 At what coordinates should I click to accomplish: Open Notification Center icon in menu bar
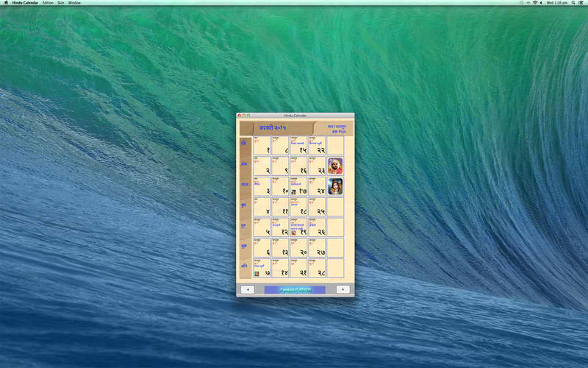581,3
